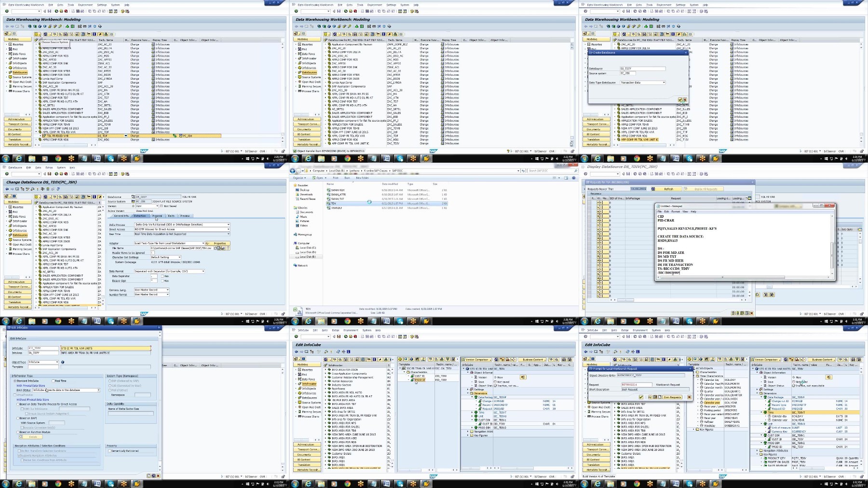The width and height of the screenshot is (868, 488).
Task: Click Template field in Edit InfoCube dialog
Action: tap(43, 367)
